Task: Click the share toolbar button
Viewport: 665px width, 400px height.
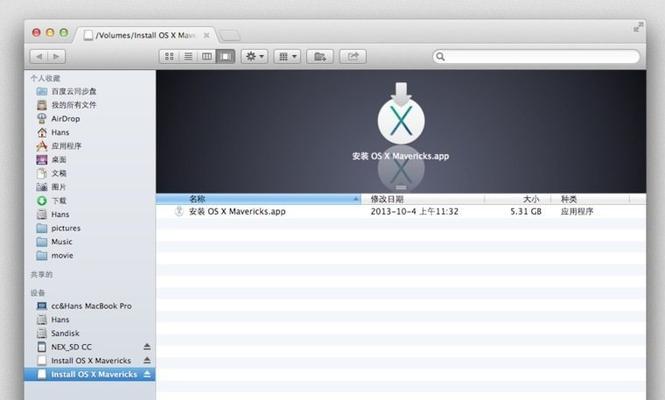Action: (x=353, y=56)
